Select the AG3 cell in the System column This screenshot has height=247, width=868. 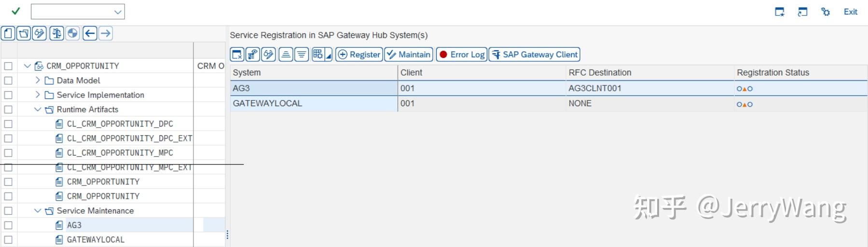tap(314, 88)
